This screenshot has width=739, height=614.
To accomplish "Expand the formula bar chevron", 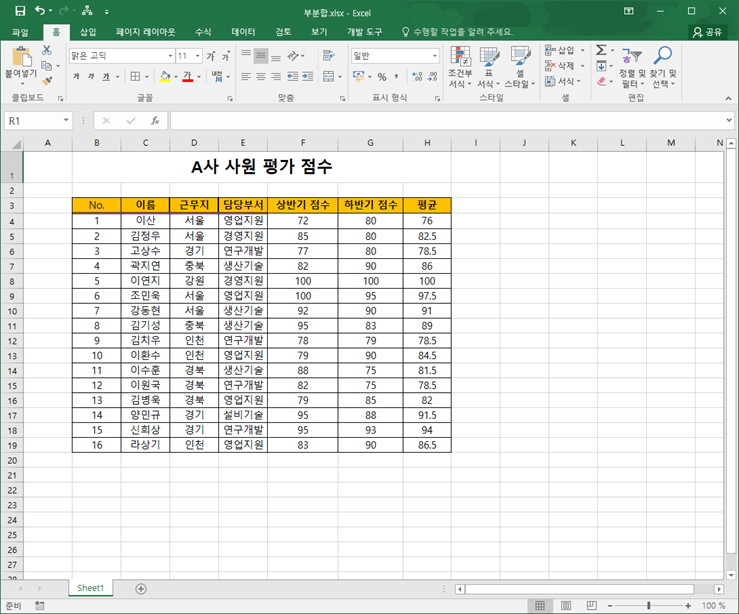I will point(729,121).
